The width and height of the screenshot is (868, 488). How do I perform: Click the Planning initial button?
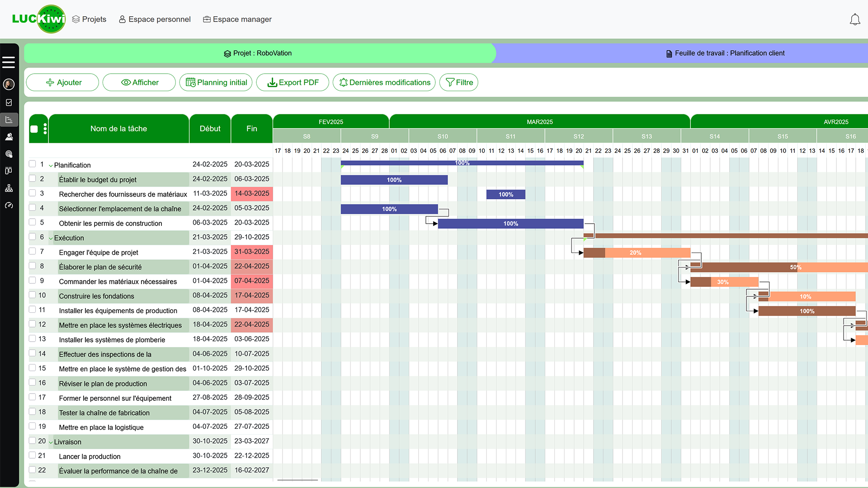tap(216, 83)
